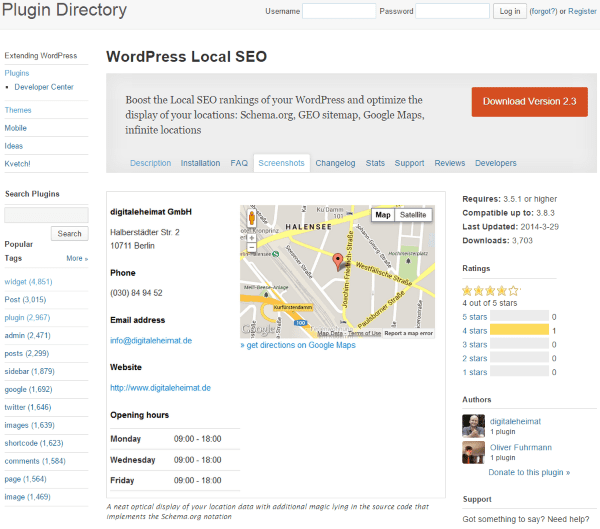
Task: Open the Changelog tab
Action: 335,163
